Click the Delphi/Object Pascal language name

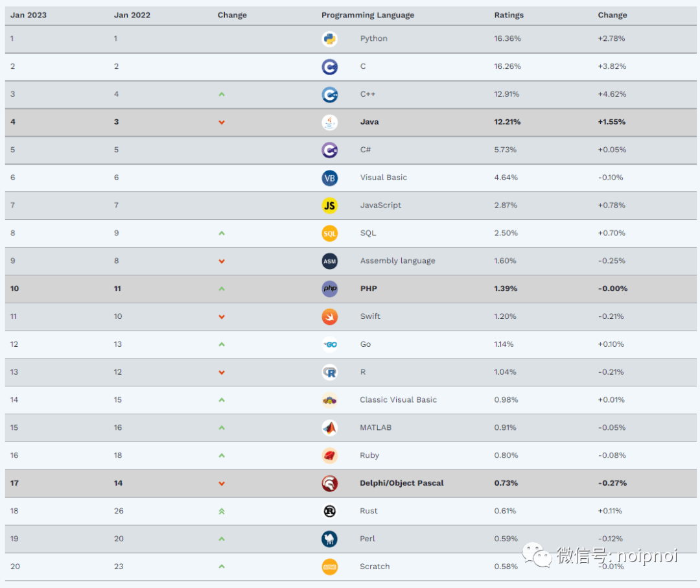click(402, 483)
